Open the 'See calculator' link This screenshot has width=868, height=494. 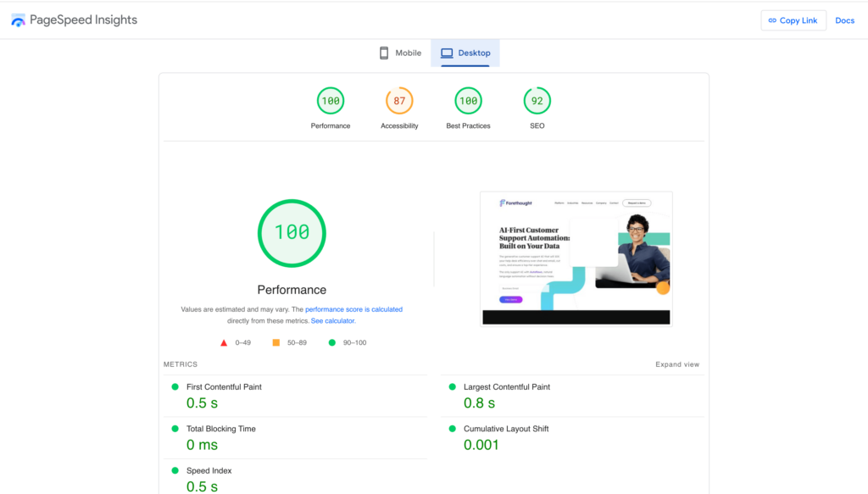[332, 321]
